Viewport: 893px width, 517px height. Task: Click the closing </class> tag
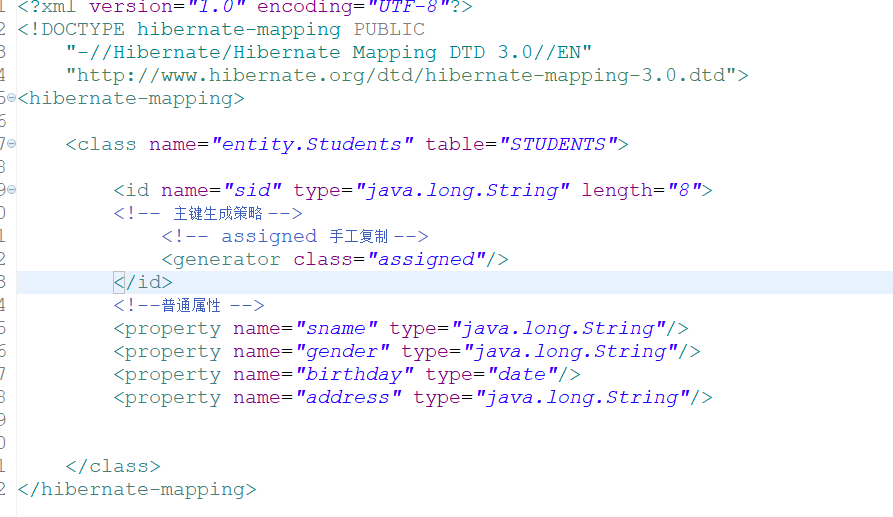tap(113, 466)
